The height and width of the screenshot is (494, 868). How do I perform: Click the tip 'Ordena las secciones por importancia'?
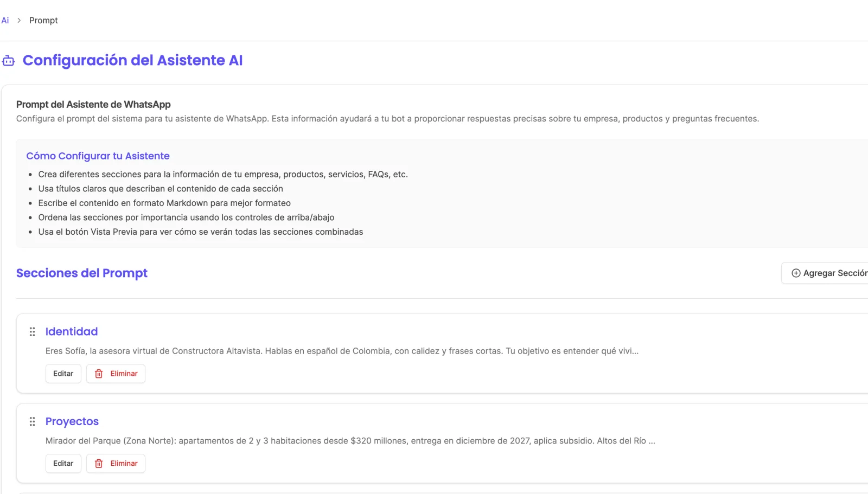pyautogui.click(x=186, y=217)
